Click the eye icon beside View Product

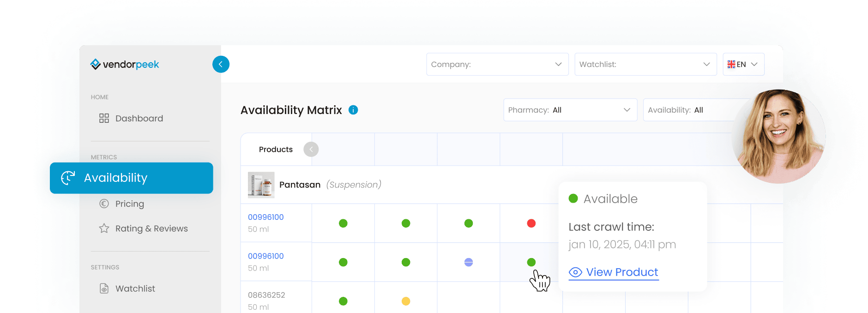[x=575, y=272]
